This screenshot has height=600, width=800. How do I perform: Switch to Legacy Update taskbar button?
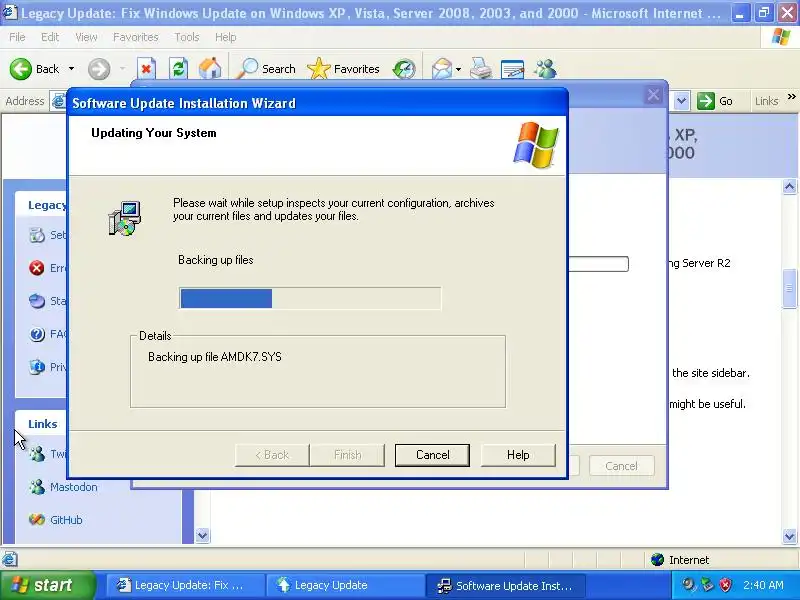coord(346,585)
